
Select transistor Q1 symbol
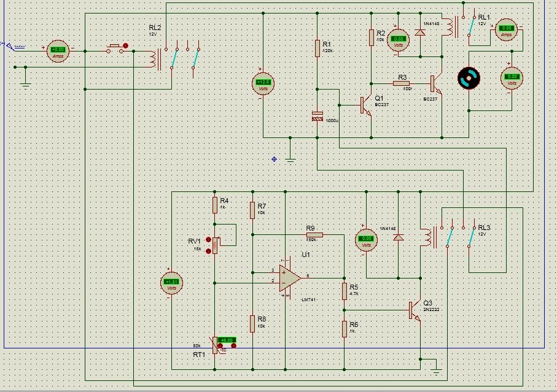366,106
